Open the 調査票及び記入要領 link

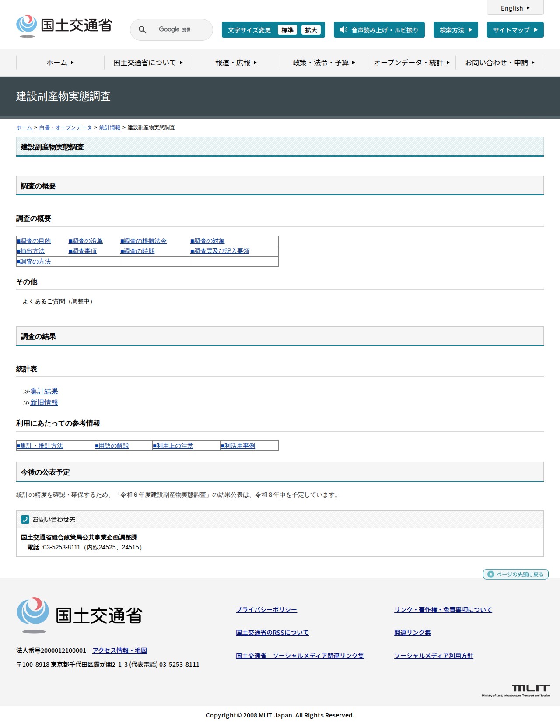(220, 251)
